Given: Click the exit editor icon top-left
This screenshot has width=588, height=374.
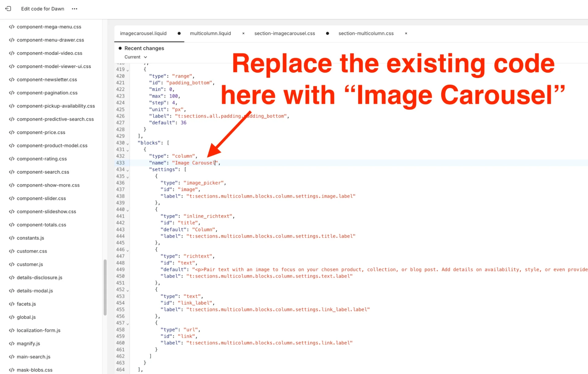Looking at the screenshot, I should click(8, 9).
